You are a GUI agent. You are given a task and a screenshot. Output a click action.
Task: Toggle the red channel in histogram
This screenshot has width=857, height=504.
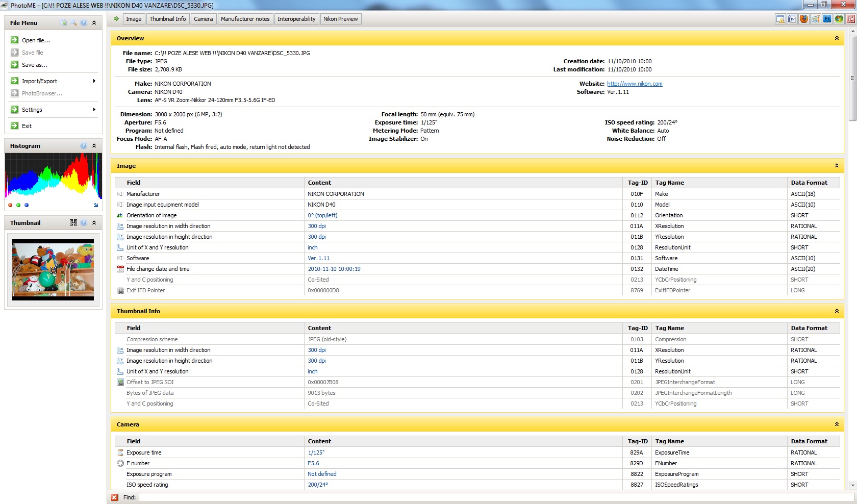coord(10,205)
